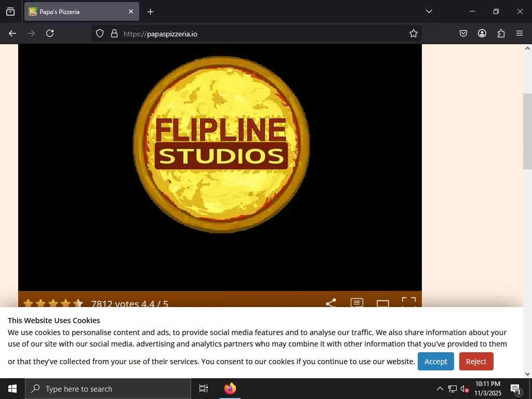The image size is (532, 399).
Task: Click the '7812 votes 4.4 / 5' rating text
Action: coord(129,303)
